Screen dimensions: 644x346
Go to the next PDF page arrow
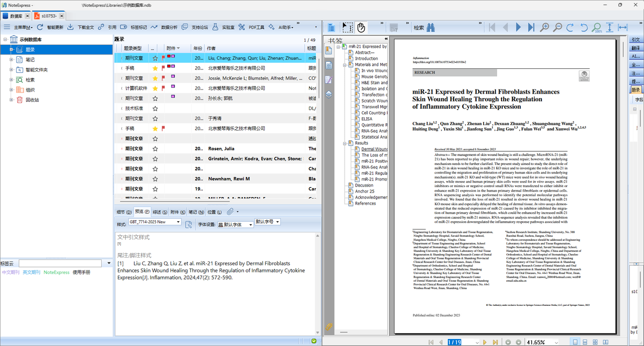point(518,28)
